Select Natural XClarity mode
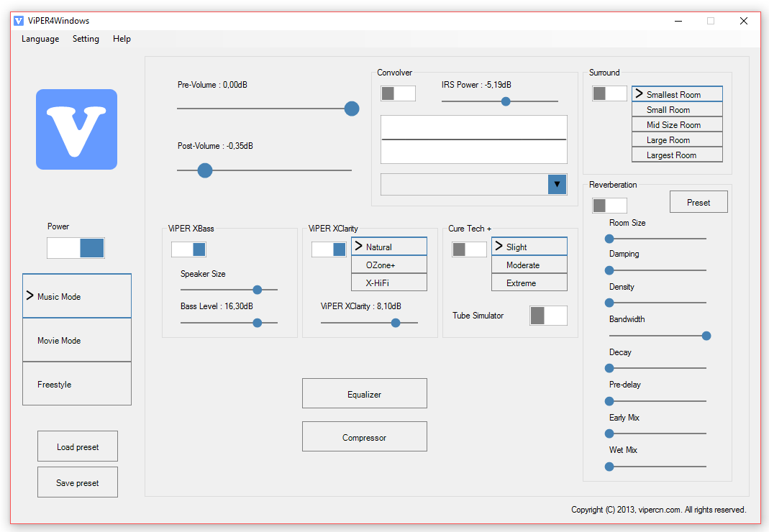Image resolution: width=769 pixels, height=532 pixels. [389, 246]
